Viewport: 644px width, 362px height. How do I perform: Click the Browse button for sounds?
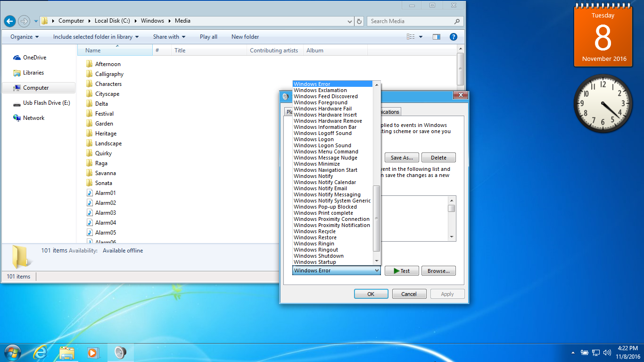(438, 270)
